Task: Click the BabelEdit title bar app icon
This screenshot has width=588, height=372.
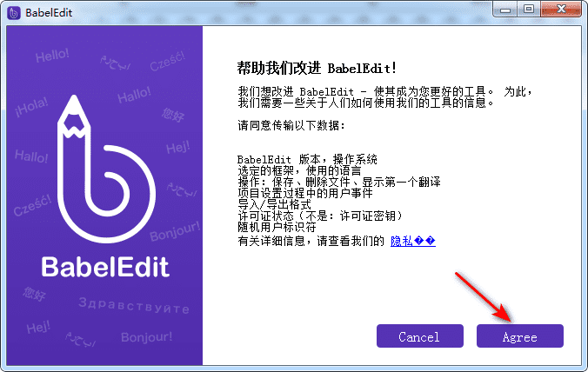Action: [14, 13]
